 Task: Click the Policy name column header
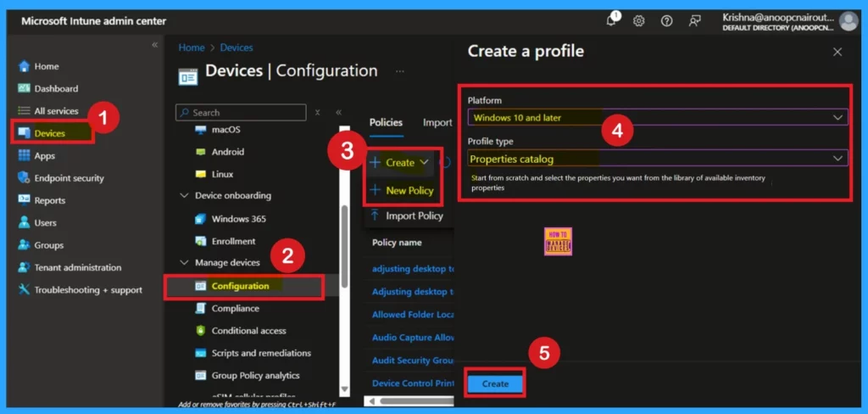coord(397,242)
